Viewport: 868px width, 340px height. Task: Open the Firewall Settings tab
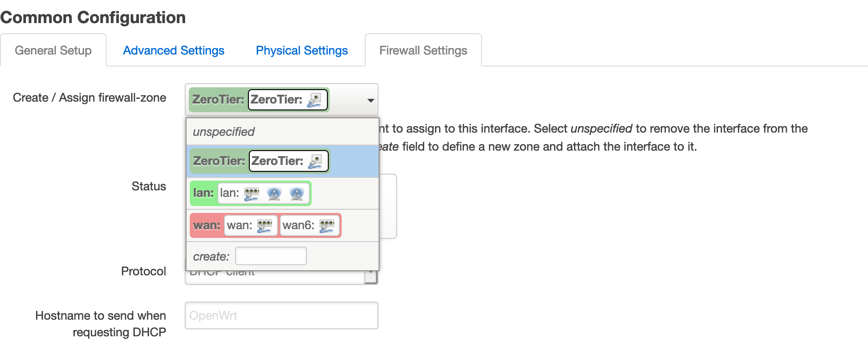pos(423,50)
